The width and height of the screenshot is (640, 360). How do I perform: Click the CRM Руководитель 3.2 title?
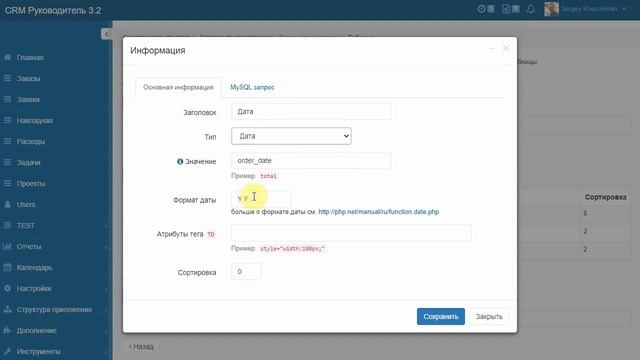(x=53, y=10)
